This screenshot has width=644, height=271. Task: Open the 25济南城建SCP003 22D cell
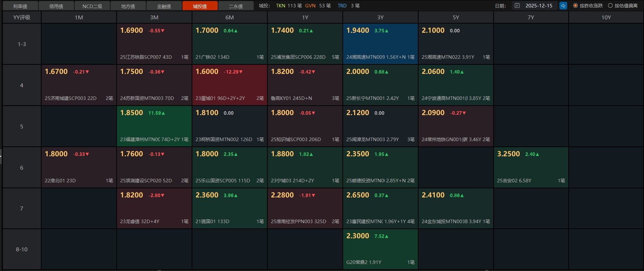79,85
